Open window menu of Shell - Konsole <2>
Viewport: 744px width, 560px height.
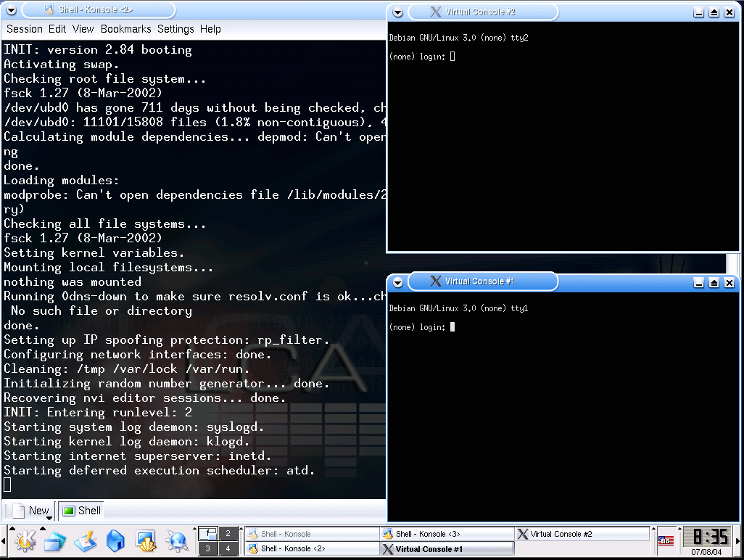coord(11,9)
